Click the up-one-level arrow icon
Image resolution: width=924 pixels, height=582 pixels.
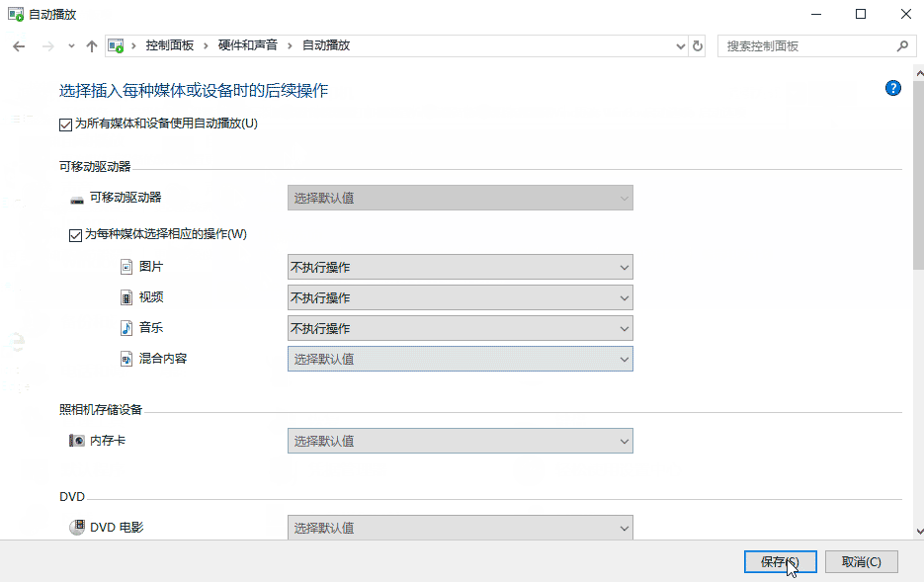92,46
